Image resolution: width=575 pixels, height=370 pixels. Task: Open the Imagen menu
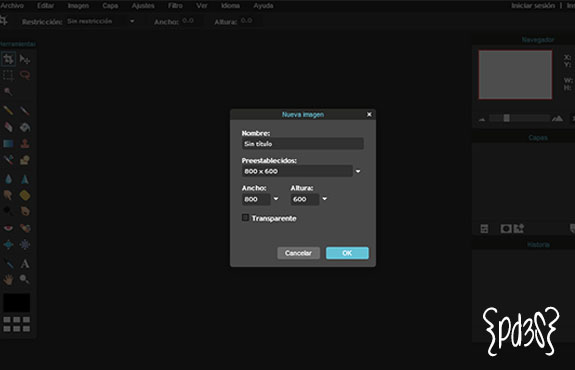[x=78, y=6]
